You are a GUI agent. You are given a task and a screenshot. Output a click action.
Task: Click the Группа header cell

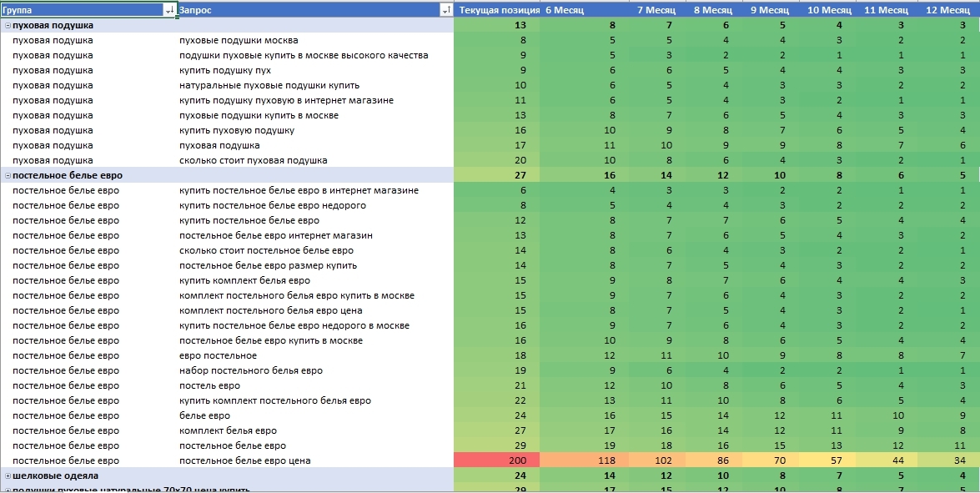tap(83, 10)
